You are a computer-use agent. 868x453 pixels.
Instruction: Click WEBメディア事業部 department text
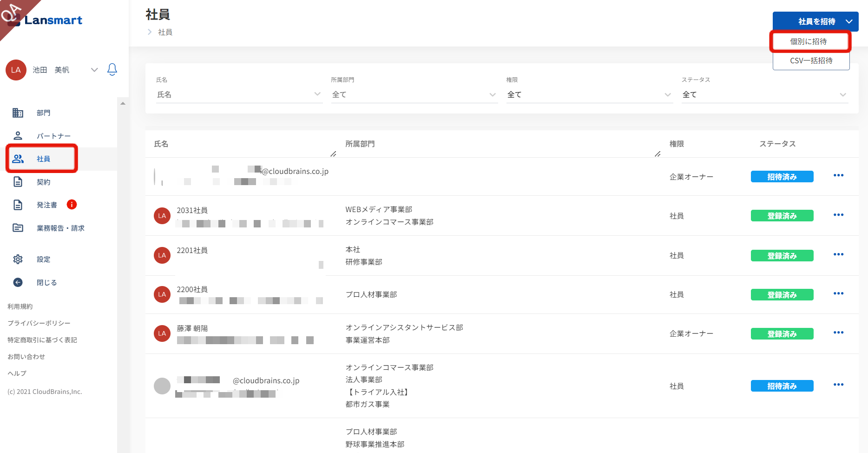pyautogui.click(x=379, y=209)
